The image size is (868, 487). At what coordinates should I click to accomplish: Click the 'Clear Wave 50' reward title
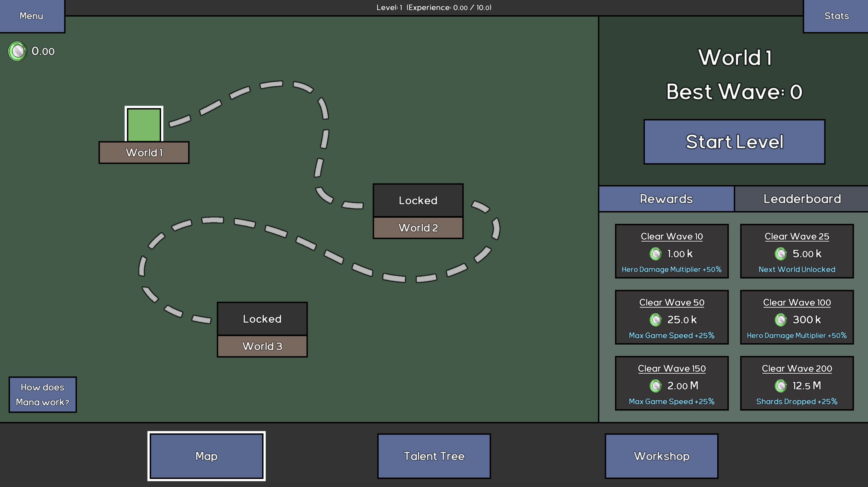671,303
